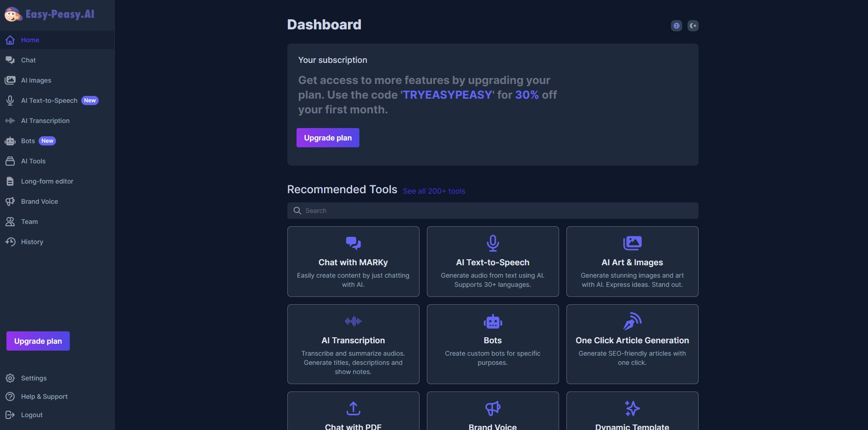Open History from the sidebar
The height and width of the screenshot is (430, 868).
[57, 242]
